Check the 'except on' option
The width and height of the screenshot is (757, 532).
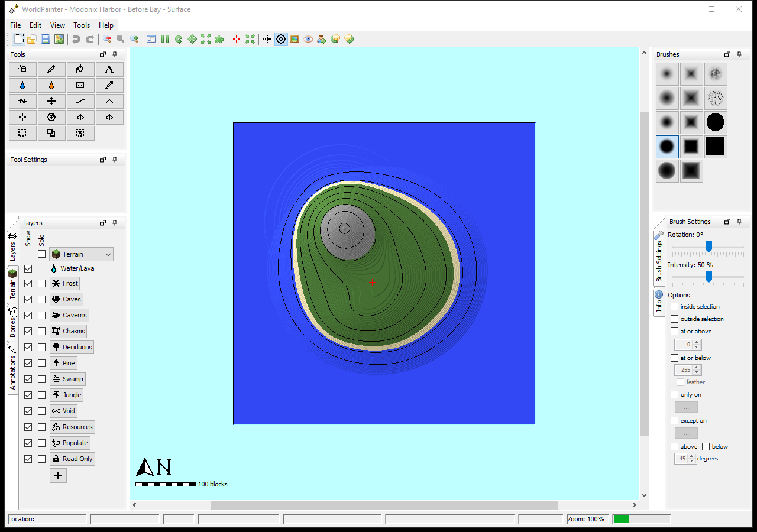(x=674, y=420)
